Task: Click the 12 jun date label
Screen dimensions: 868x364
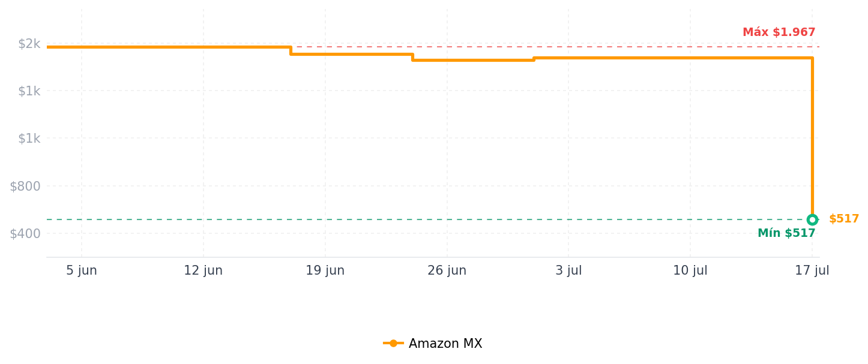Action: click(203, 270)
